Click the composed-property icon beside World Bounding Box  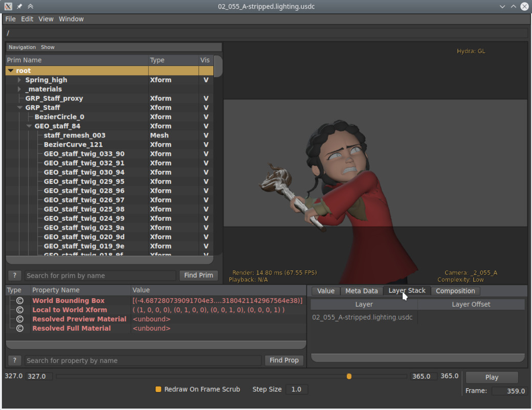click(x=19, y=301)
